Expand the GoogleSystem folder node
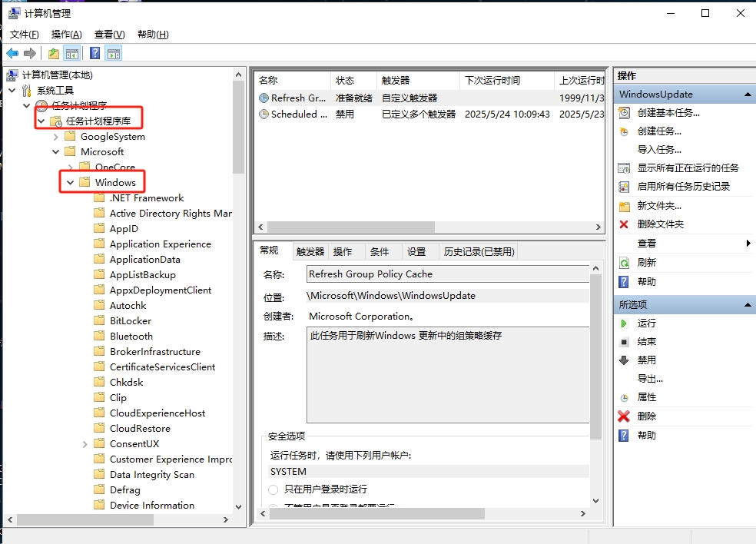 [56, 137]
